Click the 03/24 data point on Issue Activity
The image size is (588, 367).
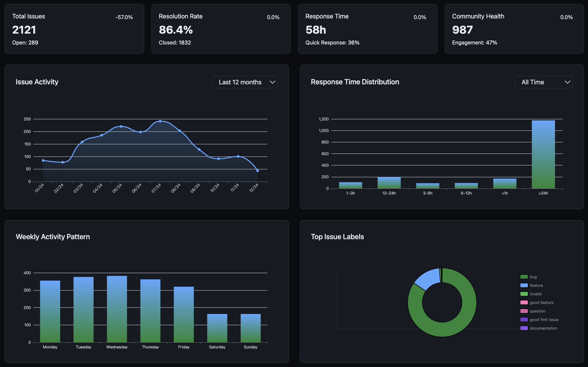[x=82, y=142]
